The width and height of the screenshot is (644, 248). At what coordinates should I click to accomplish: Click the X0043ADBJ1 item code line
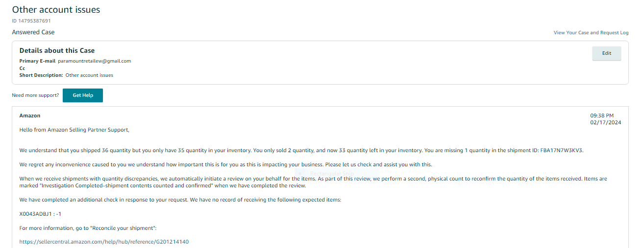tap(40, 214)
